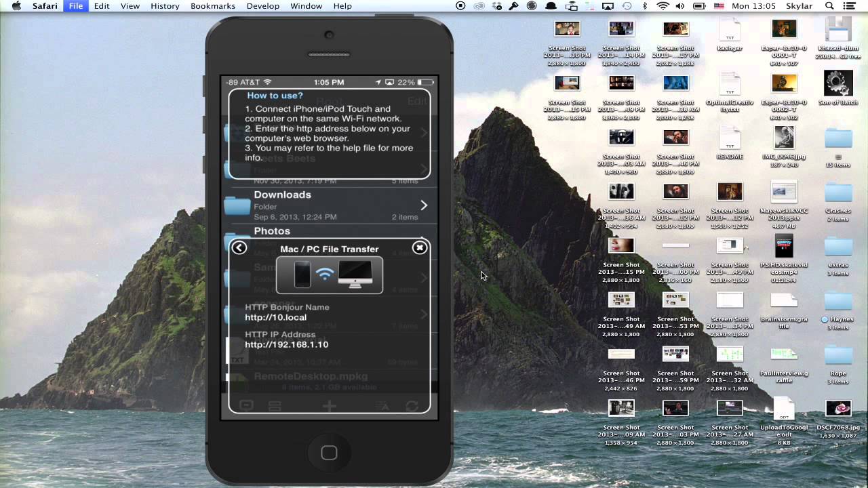This screenshot has width=868, height=488.
Task: Tap the phone-to-computer Wi-Fi transfer graphic
Action: pyautogui.click(x=330, y=274)
